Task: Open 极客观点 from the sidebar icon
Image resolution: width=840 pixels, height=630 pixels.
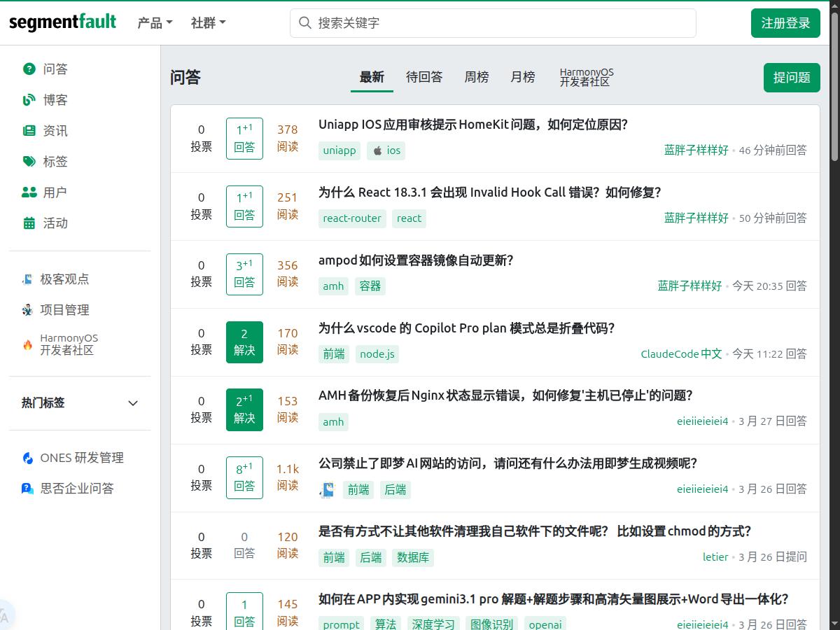Action: tap(27, 279)
